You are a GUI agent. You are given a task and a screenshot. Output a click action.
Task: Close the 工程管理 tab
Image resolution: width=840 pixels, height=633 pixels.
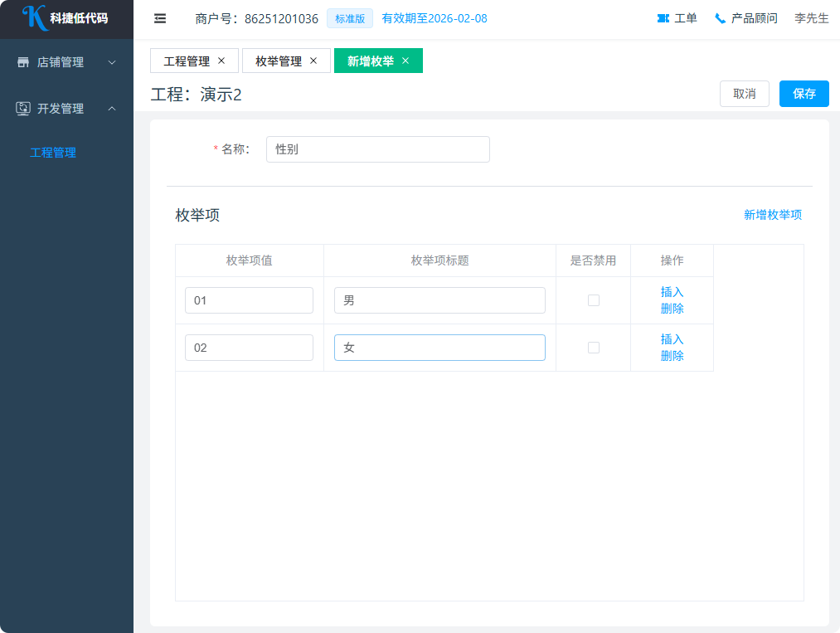click(x=221, y=61)
